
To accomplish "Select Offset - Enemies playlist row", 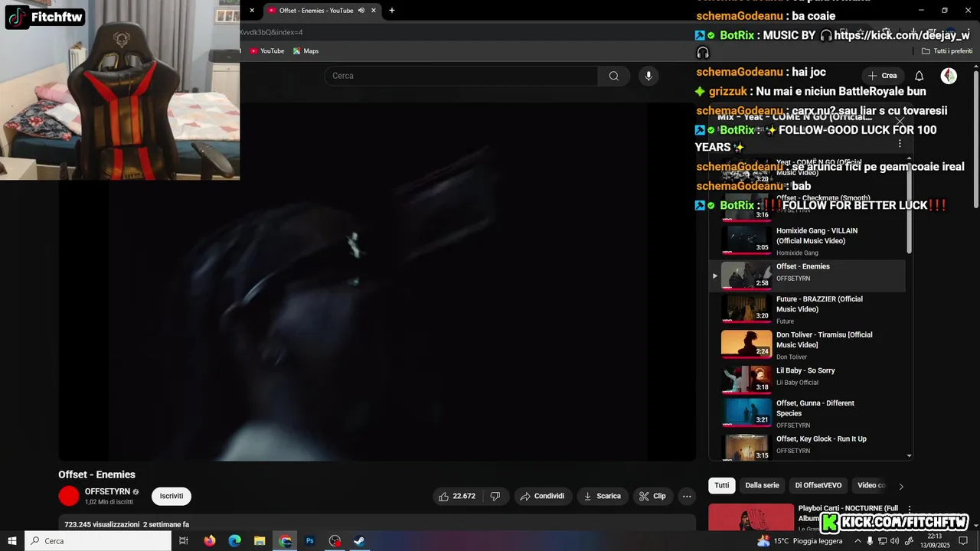I will click(x=807, y=275).
